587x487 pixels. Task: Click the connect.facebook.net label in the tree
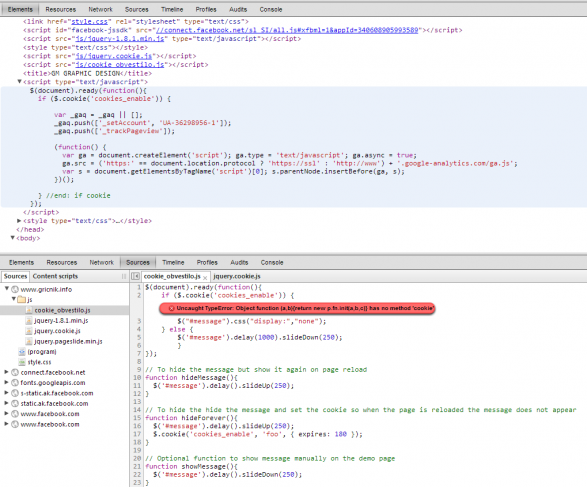pyautogui.click(x=53, y=372)
